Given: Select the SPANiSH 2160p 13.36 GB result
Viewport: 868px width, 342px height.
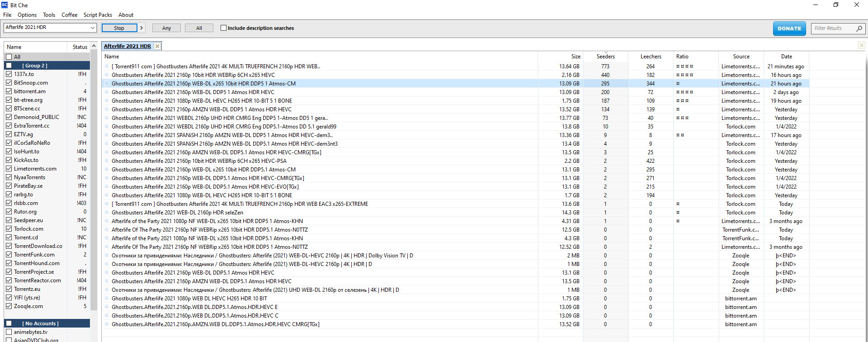Looking at the screenshot, I should pyautogui.click(x=455, y=135).
